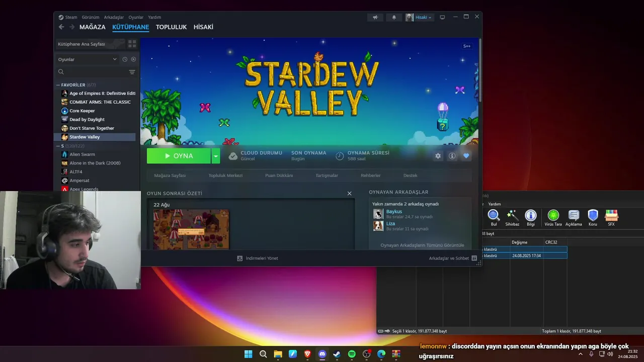Open Brave browser from taskbar
644x362 pixels.
307,354
